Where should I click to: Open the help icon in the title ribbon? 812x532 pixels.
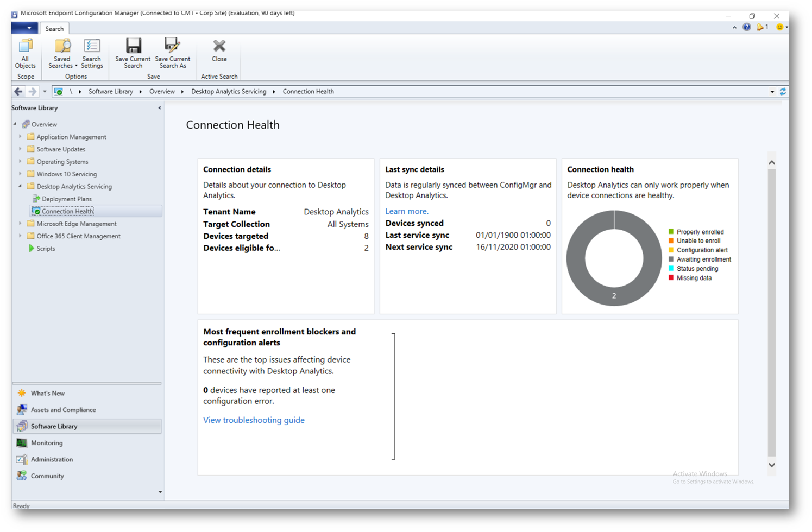point(747,27)
